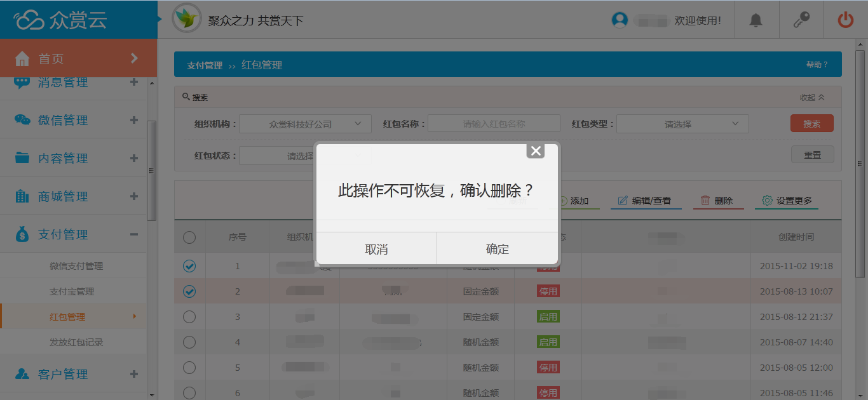
Task: Click the red 搜索 button
Action: click(x=812, y=124)
